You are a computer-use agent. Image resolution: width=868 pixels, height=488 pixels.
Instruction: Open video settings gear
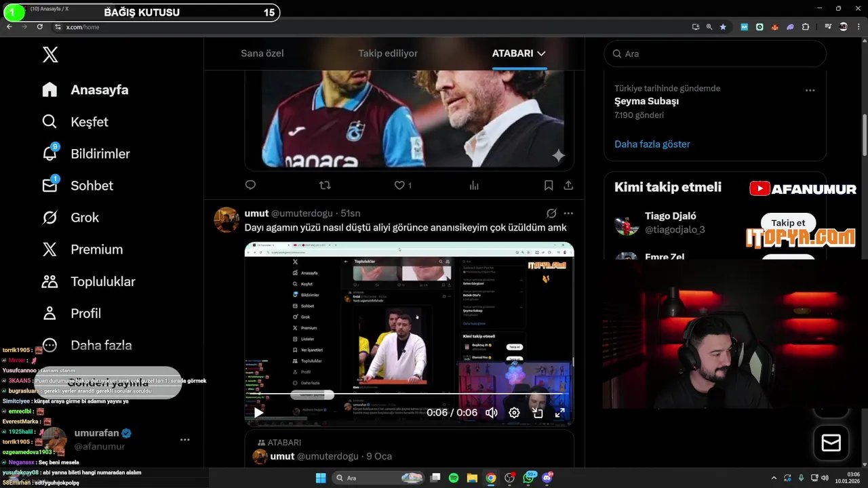click(514, 412)
